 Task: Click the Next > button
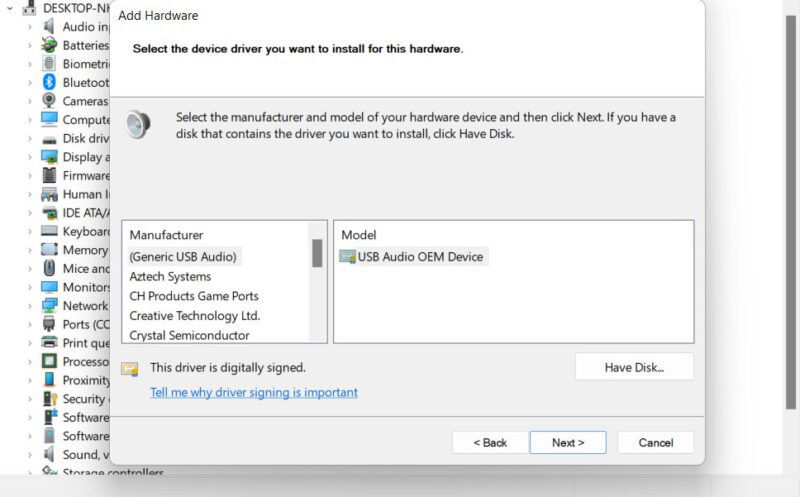[568, 442]
